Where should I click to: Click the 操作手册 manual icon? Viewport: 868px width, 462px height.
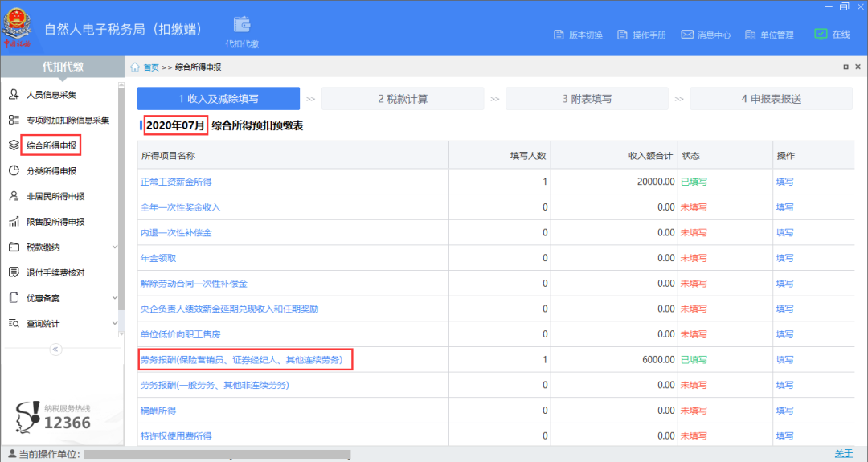(623, 35)
